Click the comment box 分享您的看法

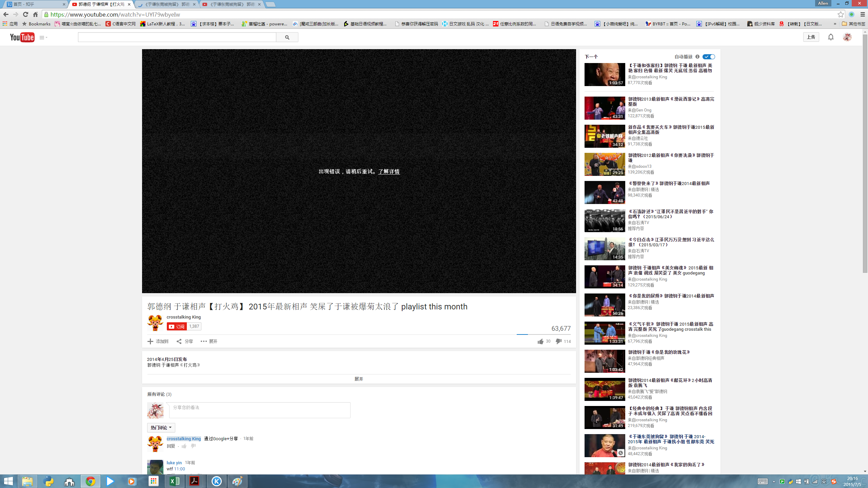(x=260, y=410)
